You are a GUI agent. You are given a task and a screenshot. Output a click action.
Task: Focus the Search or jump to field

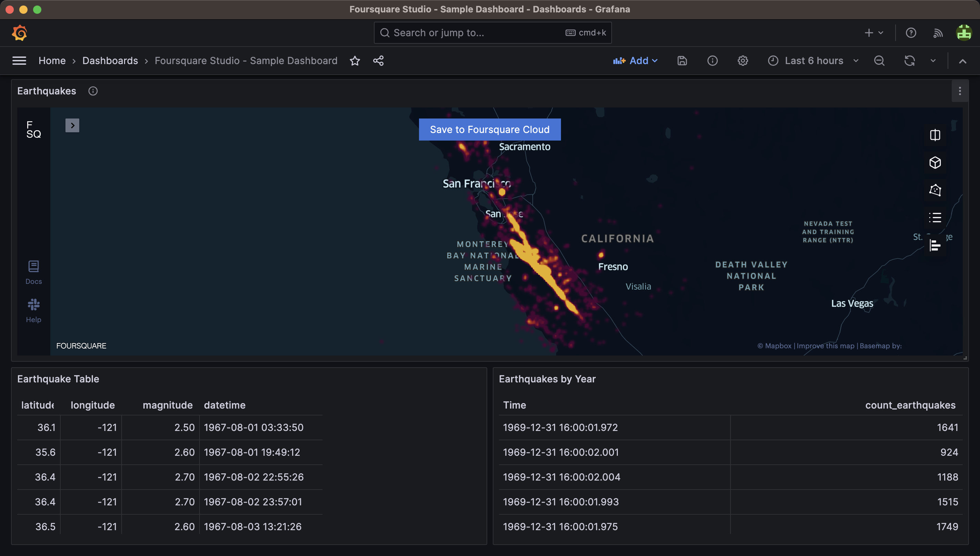click(493, 33)
